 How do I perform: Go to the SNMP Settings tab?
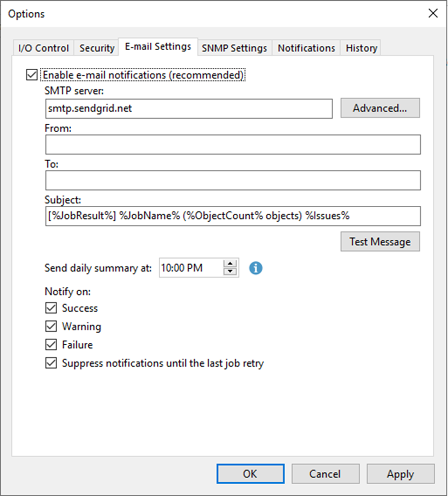tap(234, 48)
